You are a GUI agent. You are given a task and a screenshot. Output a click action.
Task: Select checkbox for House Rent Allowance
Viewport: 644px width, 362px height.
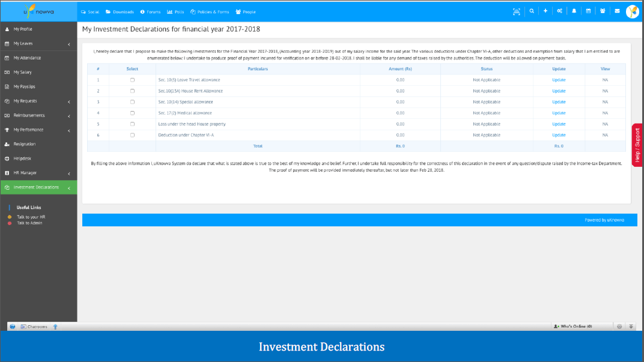tap(132, 91)
